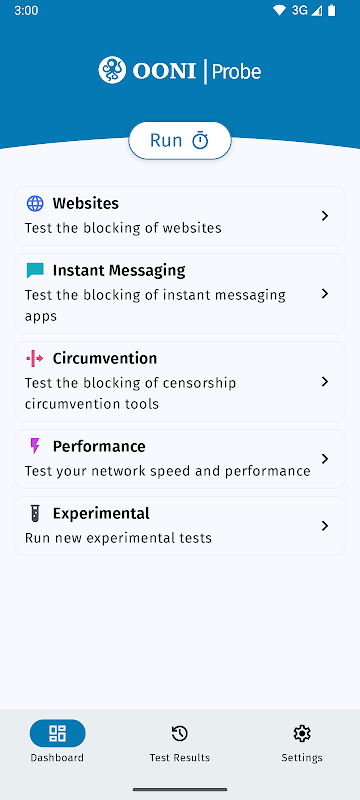The height and width of the screenshot is (800, 360).
Task: Open the Performance test card title
Action: click(99, 446)
